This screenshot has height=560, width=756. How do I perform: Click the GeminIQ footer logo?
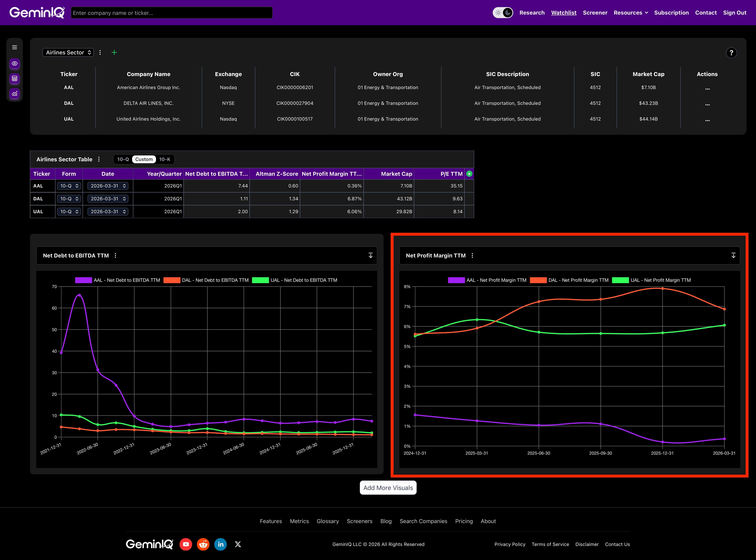(149, 544)
